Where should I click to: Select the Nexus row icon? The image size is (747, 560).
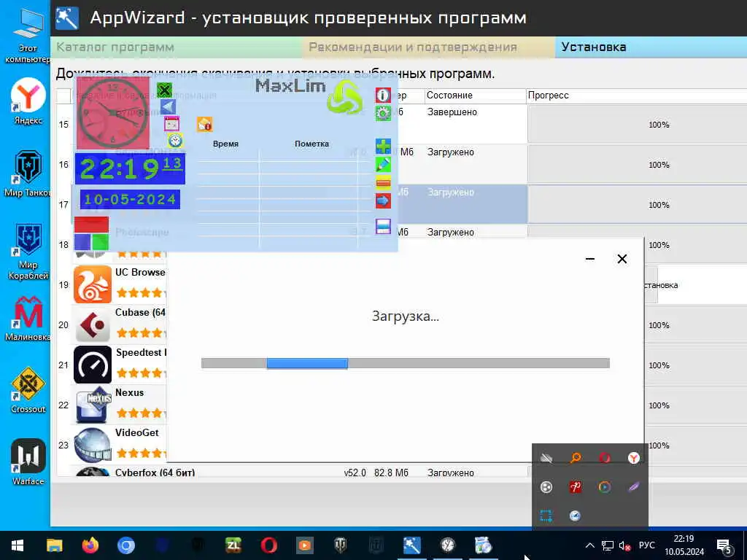point(93,405)
